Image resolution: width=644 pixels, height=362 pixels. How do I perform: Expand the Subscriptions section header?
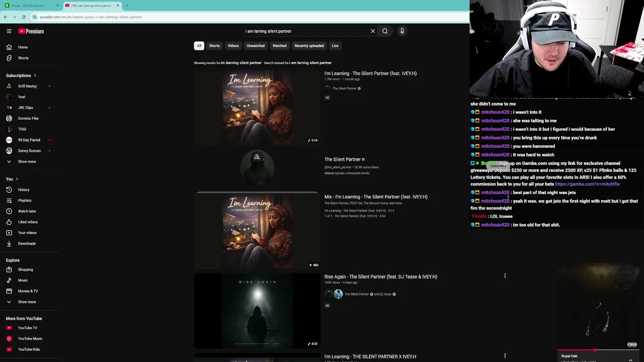tap(21, 75)
